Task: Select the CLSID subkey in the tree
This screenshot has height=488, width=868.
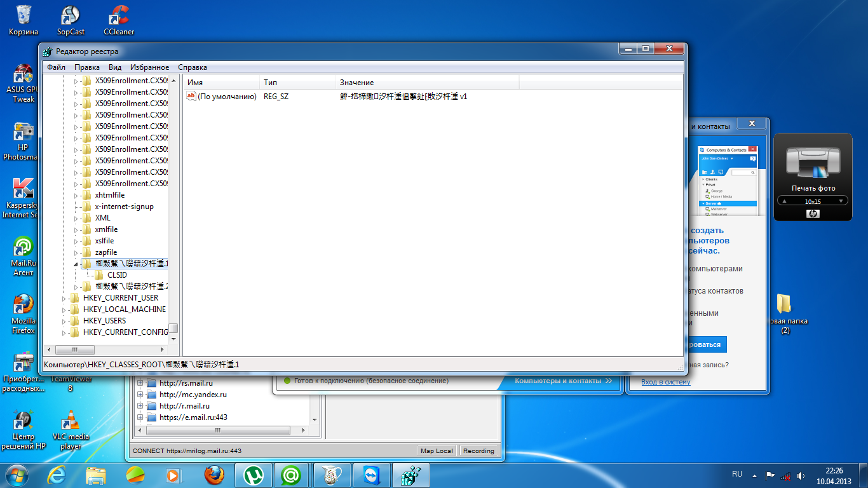Action: (x=117, y=275)
